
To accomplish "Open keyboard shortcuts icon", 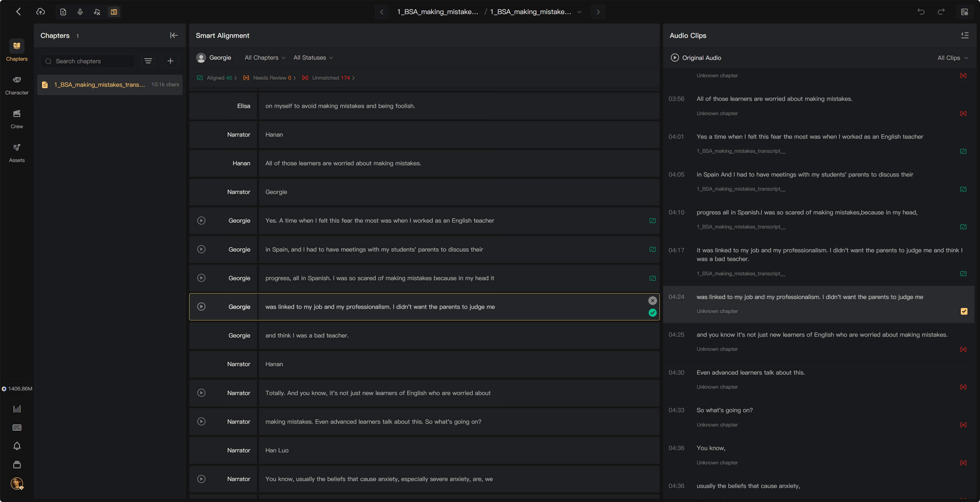I will tap(17, 428).
